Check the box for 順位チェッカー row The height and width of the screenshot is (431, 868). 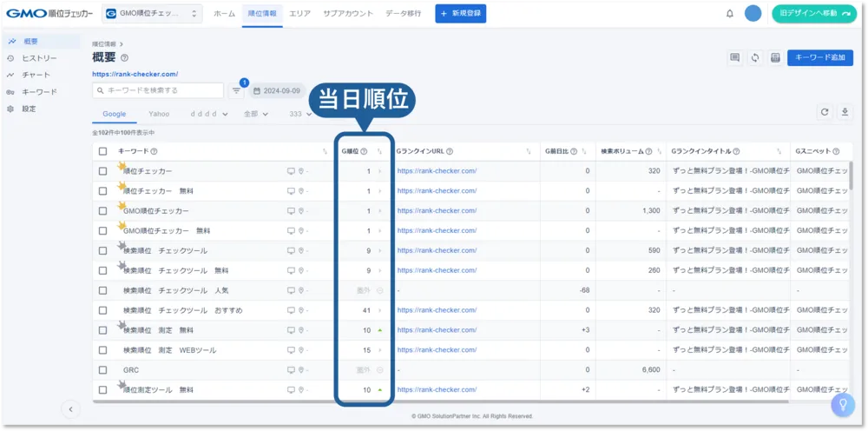pyautogui.click(x=103, y=171)
